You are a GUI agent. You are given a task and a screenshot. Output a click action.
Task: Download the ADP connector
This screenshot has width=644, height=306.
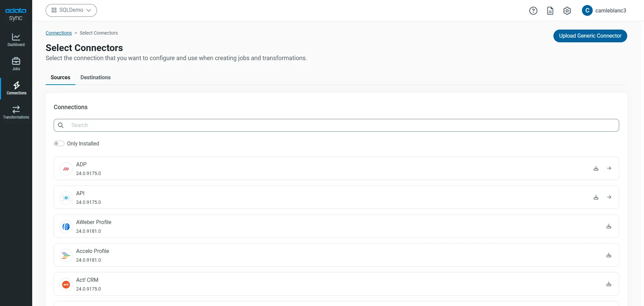(x=596, y=168)
